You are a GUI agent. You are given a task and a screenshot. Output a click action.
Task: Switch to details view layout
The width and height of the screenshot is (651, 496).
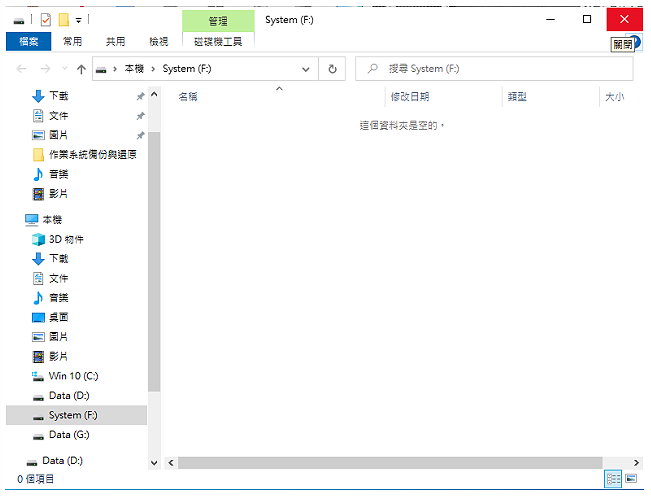(x=613, y=479)
